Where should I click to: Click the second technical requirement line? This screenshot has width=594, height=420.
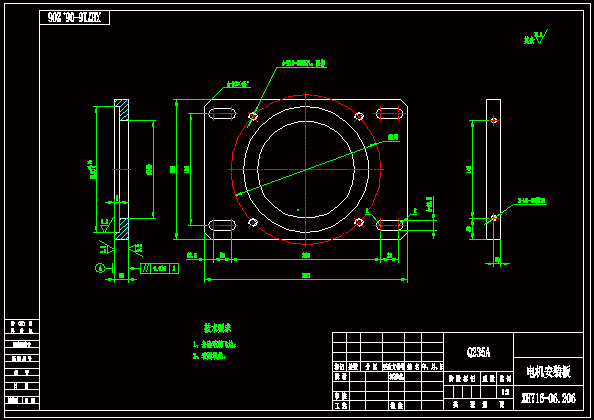tap(209, 356)
